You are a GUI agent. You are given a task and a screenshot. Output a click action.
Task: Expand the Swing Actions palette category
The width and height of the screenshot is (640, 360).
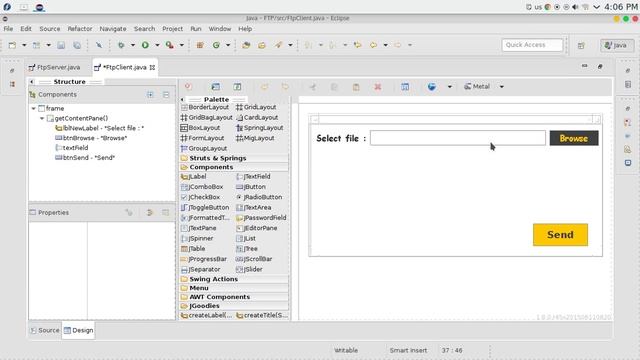(x=234, y=279)
